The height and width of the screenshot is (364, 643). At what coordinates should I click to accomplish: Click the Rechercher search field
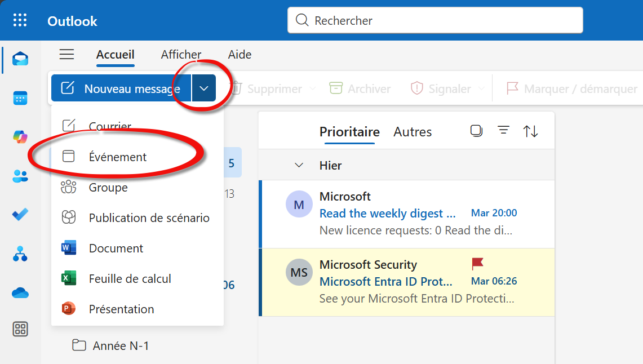click(x=435, y=21)
